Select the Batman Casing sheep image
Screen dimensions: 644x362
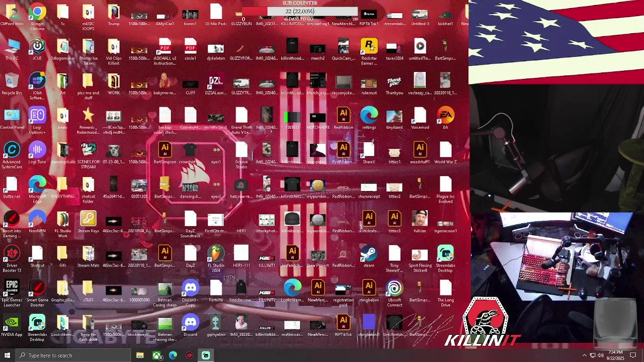click(165, 293)
